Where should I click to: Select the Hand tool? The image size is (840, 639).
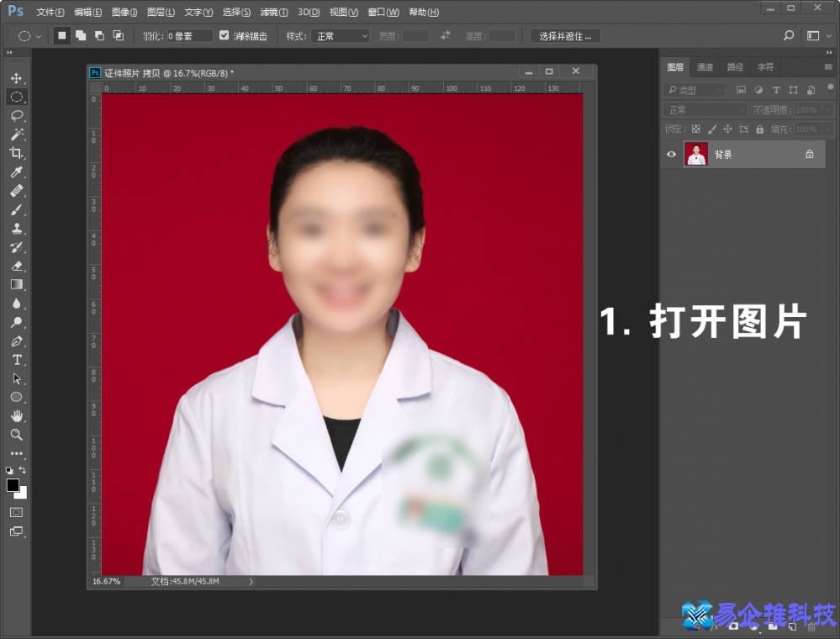tap(17, 415)
